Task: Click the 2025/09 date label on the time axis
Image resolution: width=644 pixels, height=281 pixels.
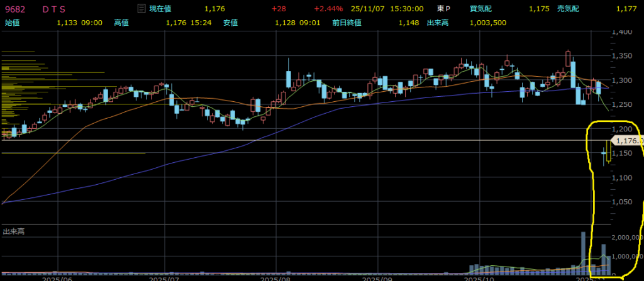Action: 379,277
